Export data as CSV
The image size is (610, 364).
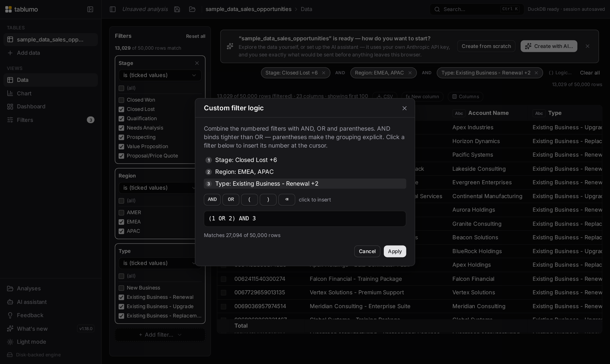(385, 97)
